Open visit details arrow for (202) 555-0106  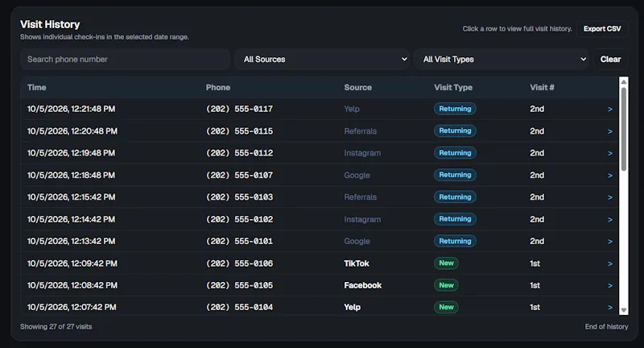(610, 263)
